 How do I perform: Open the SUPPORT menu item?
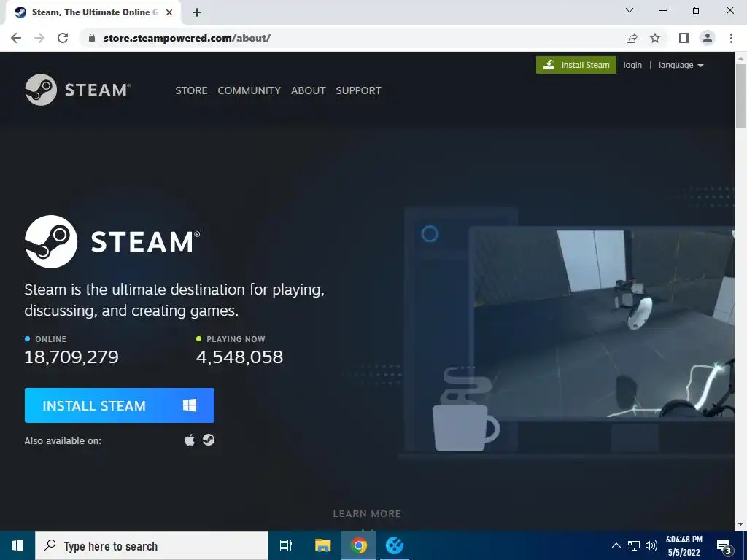[358, 90]
